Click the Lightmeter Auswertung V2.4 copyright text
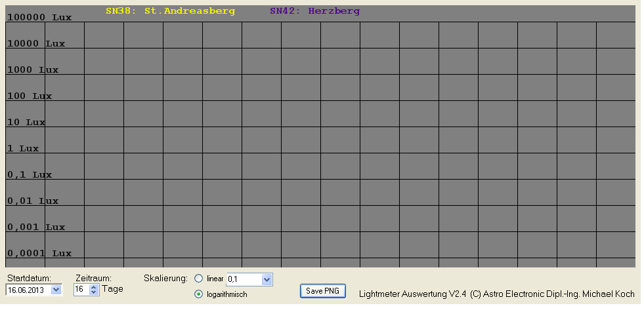This screenshot has width=644, height=312. [496, 294]
